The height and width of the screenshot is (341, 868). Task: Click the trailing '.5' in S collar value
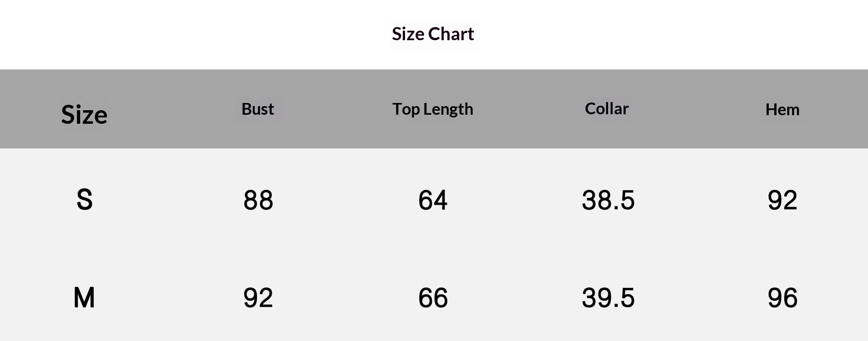[624, 201]
